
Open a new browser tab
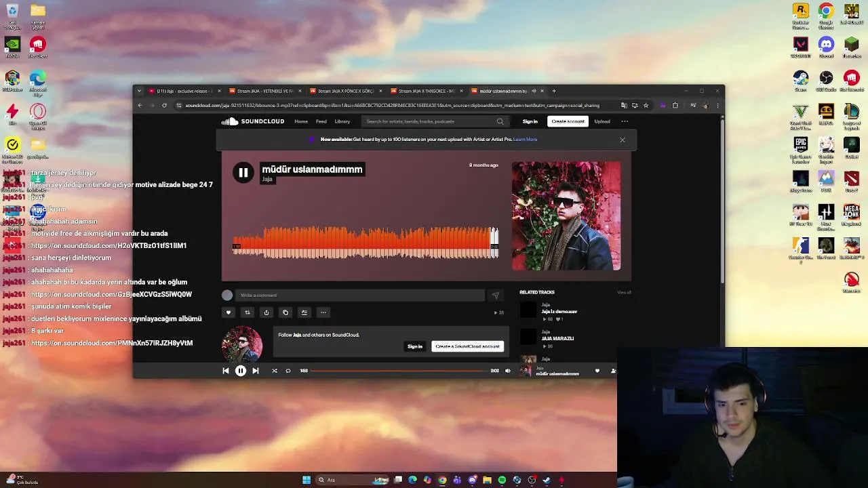tap(554, 91)
